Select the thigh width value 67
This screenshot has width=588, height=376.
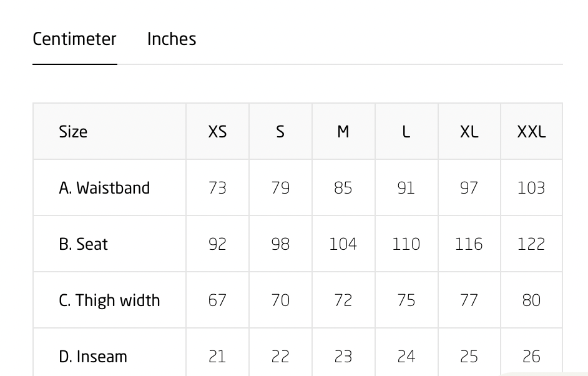click(x=217, y=300)
